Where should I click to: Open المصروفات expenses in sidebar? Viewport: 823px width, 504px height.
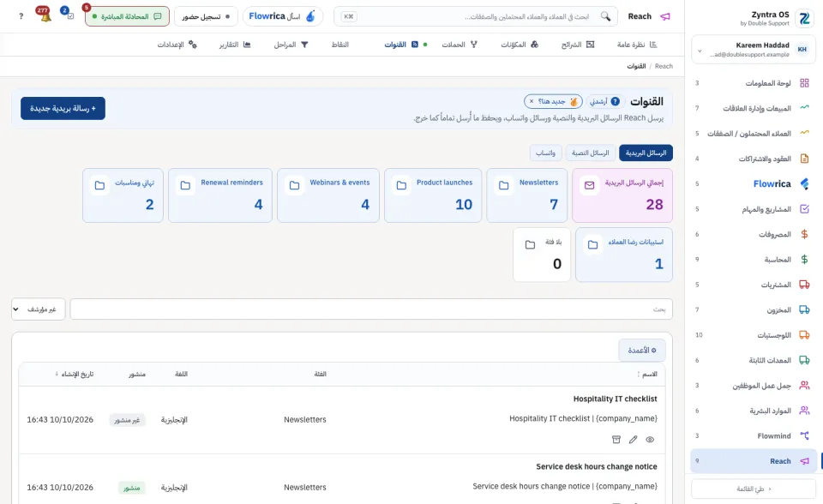(754, 234)
